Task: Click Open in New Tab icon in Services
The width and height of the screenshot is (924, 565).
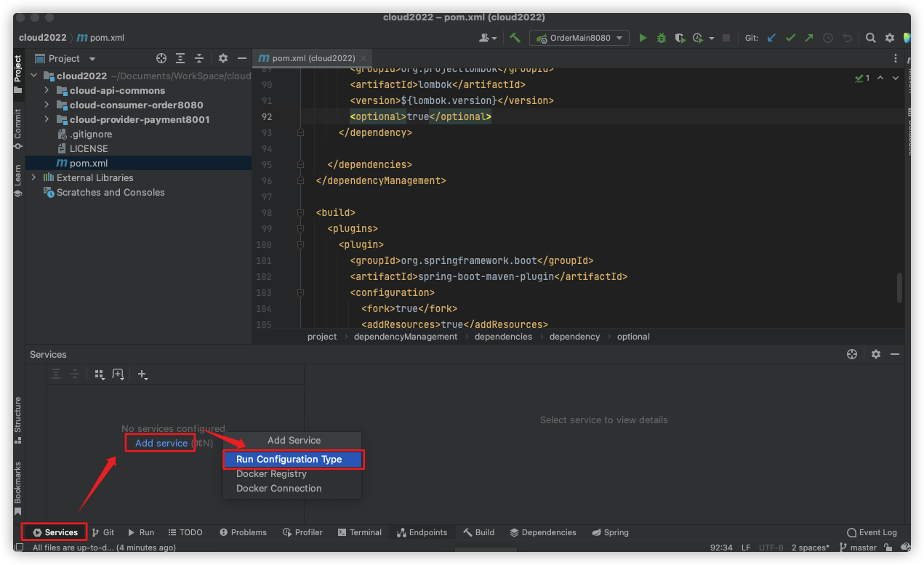Action: (118, 374)
